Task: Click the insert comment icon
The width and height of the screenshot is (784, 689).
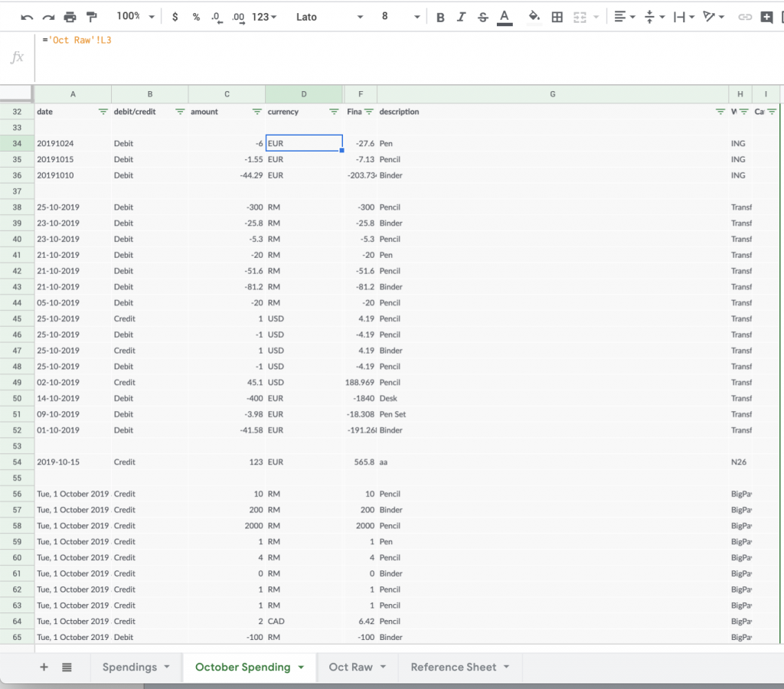Action: click(766, 17)
